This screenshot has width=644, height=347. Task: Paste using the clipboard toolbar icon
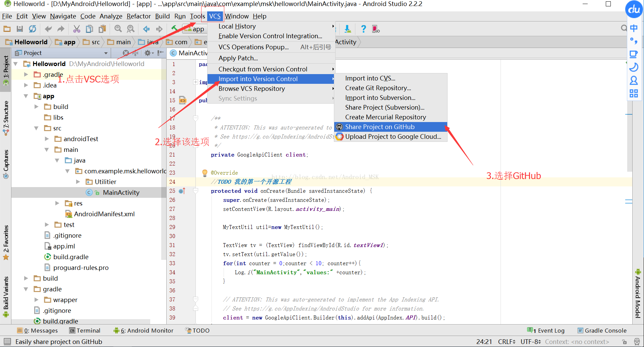point(102,29)
